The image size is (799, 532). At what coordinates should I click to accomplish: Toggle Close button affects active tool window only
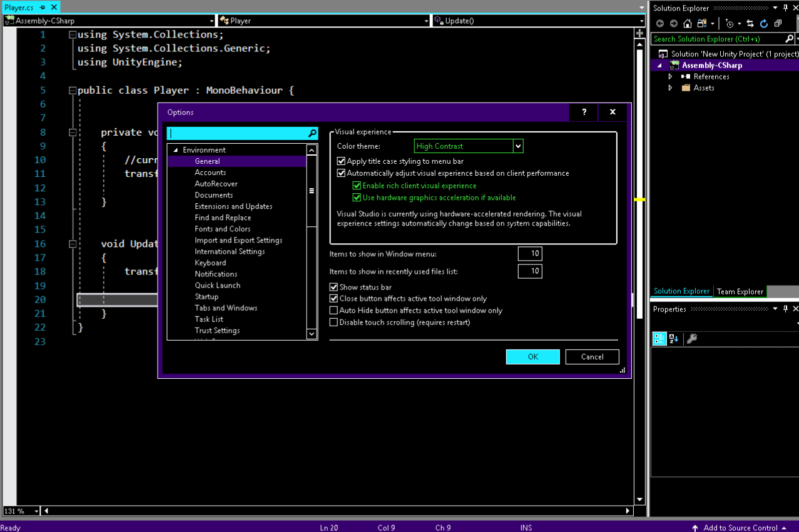click(x=333, y=299)
